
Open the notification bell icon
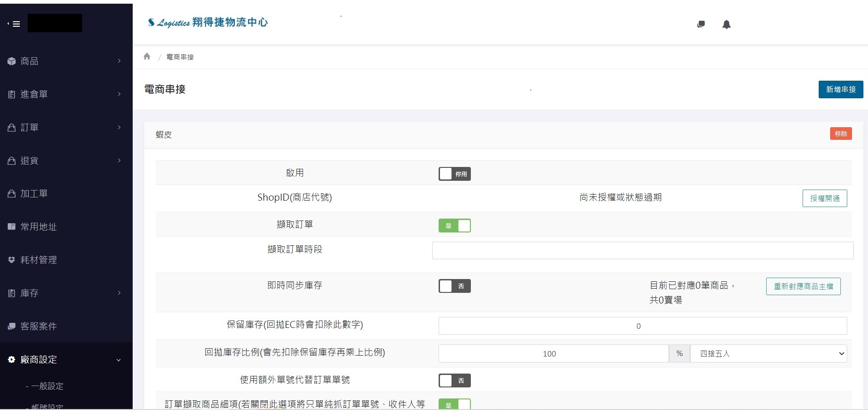[727, 24]
